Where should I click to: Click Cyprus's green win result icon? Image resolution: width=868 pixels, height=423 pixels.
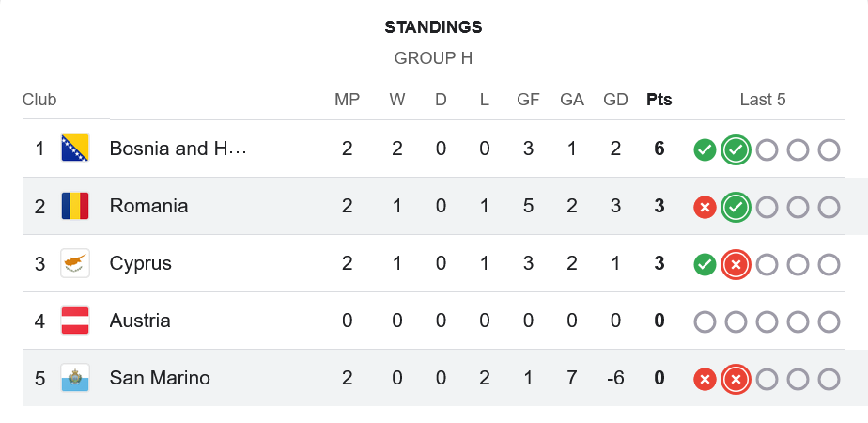[x=705, y=264]
